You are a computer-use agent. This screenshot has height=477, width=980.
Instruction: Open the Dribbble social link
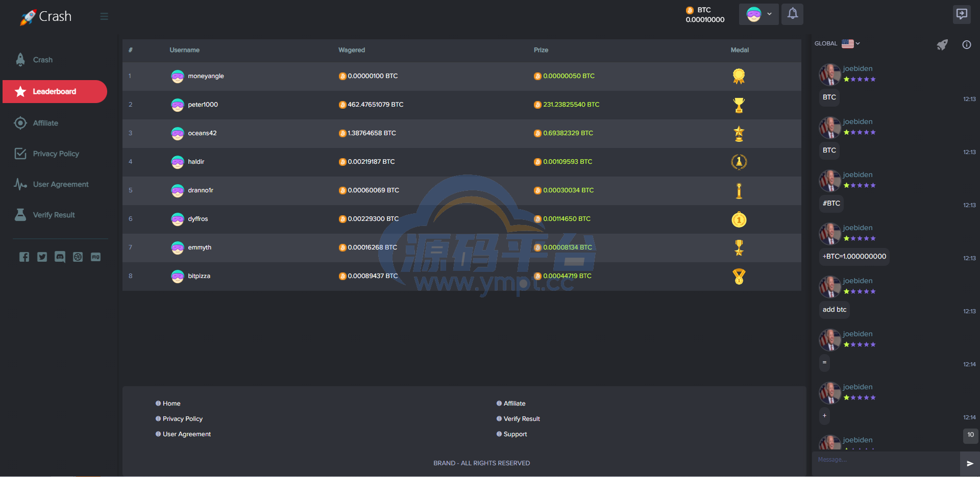(x=78, y=257)
